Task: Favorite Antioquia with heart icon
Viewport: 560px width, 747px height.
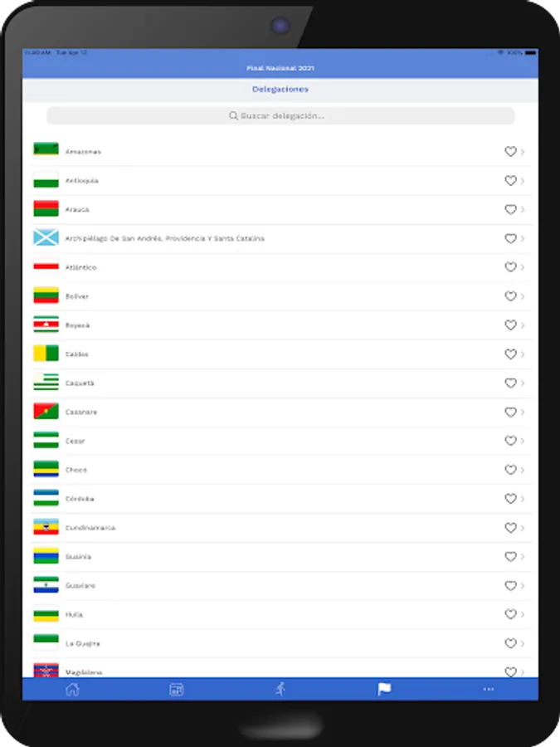Action: point(510,181)
